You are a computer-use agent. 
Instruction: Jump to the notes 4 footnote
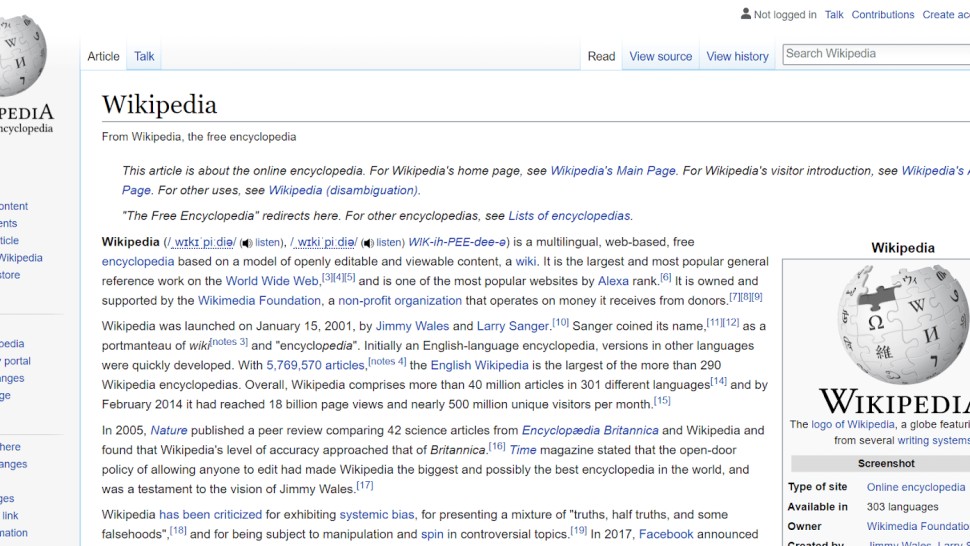pos(387,362)
